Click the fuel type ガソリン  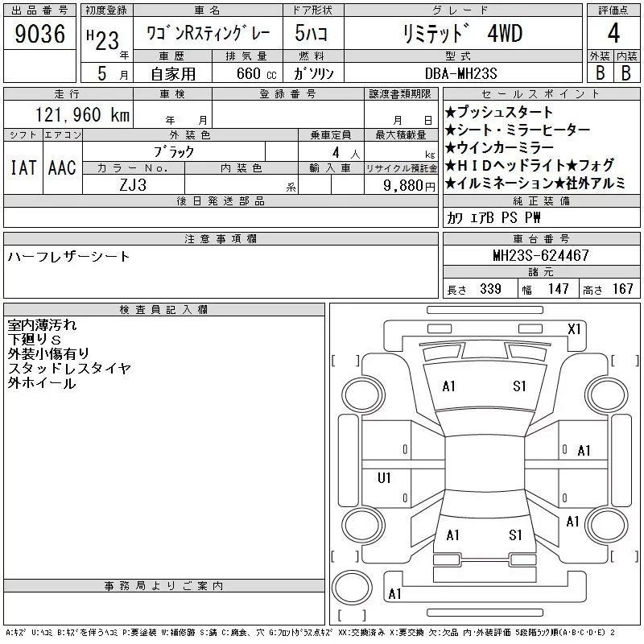click(314, 73)
